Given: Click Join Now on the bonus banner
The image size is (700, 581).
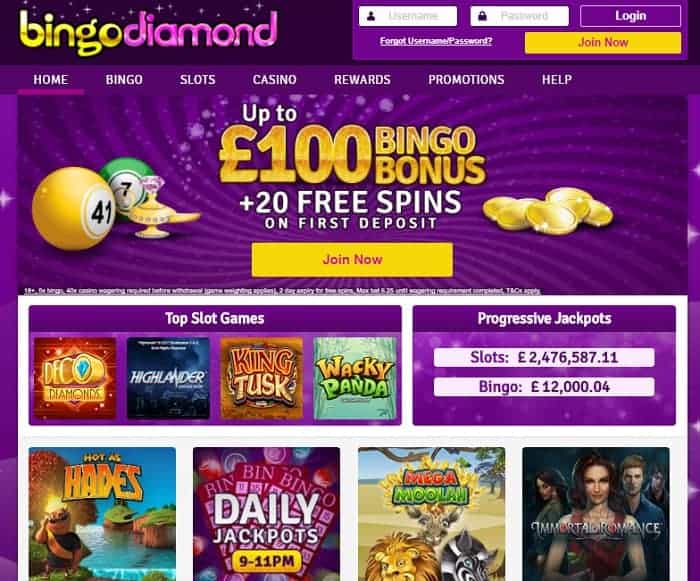Looking at the screenshot, I should [x=352, y=259].
